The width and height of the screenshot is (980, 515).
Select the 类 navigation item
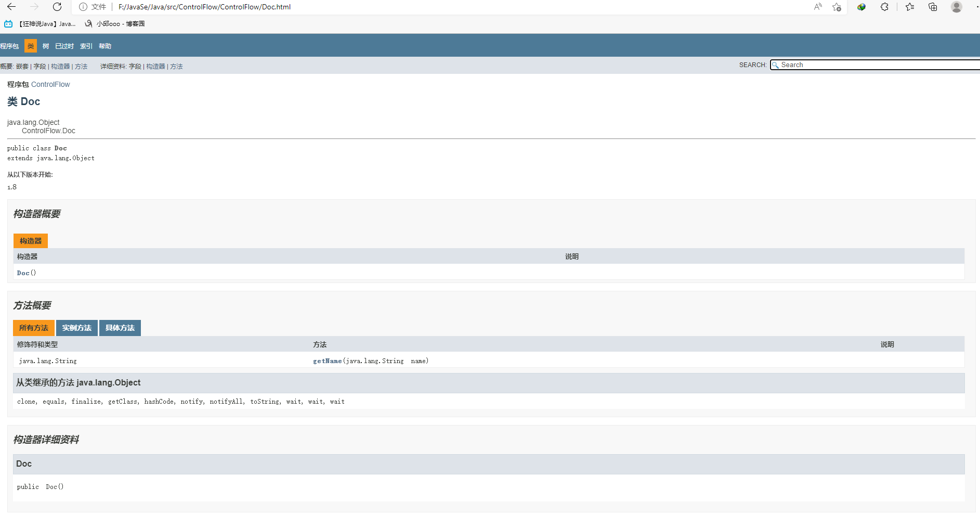pyautogui.click(x=31, y=46)
